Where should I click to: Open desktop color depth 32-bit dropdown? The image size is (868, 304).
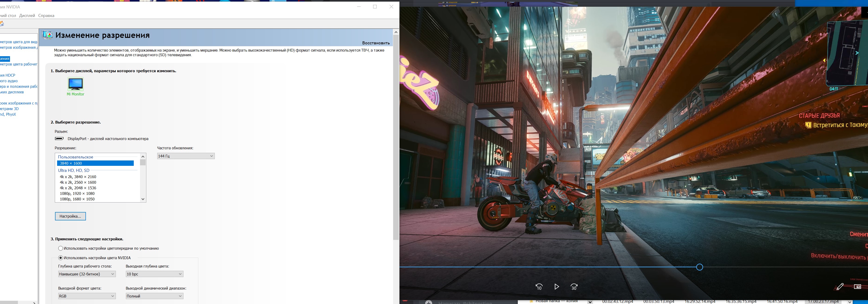click(87, 274)
